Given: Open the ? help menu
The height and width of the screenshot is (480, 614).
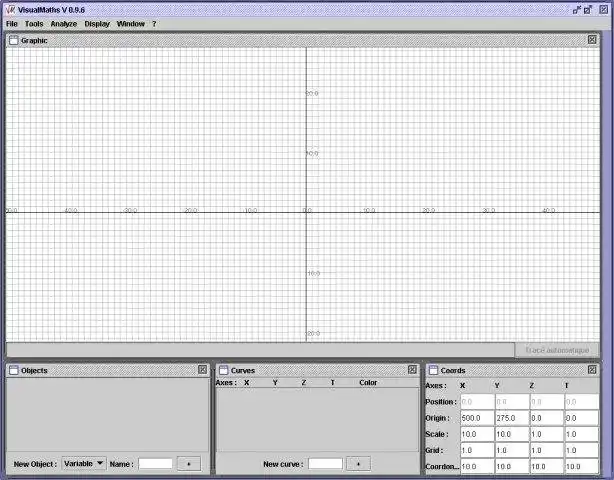Looking at the screenshot, I should coord(154,24).
